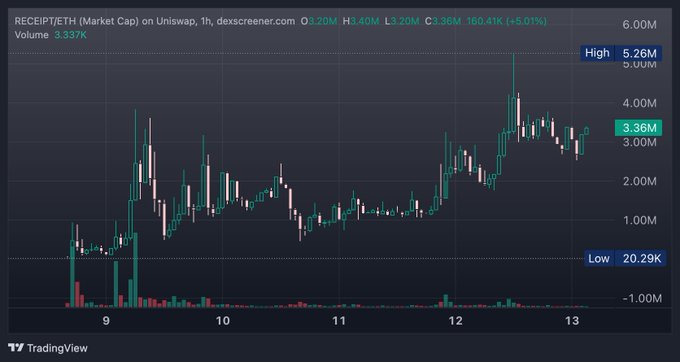Screen dimensions: 680x362
Task: Click the close value C3.36M
Action: [443, 21]
